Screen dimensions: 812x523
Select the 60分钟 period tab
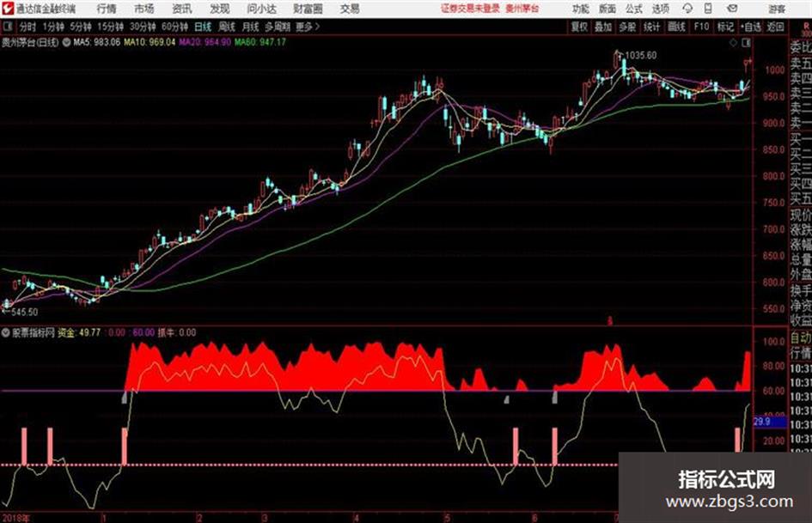tap(174, 27)
